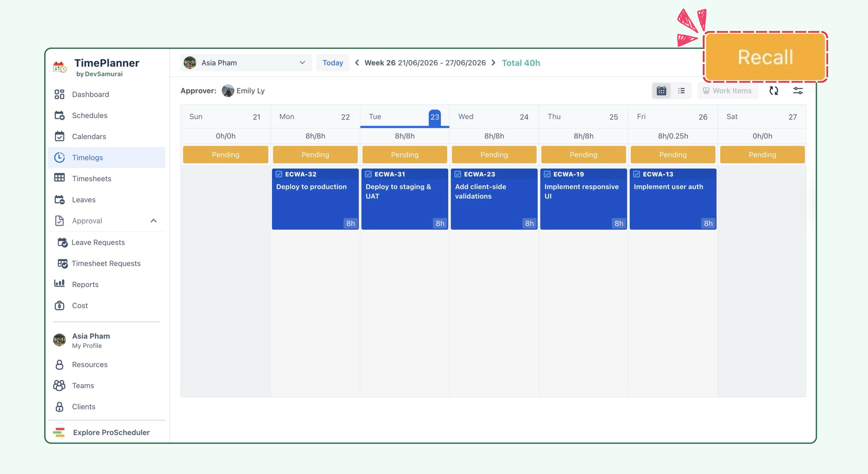Click the Resources person icon
Image resolution: width=868 pixels, height=474 pixels.
tap(59, 364)
